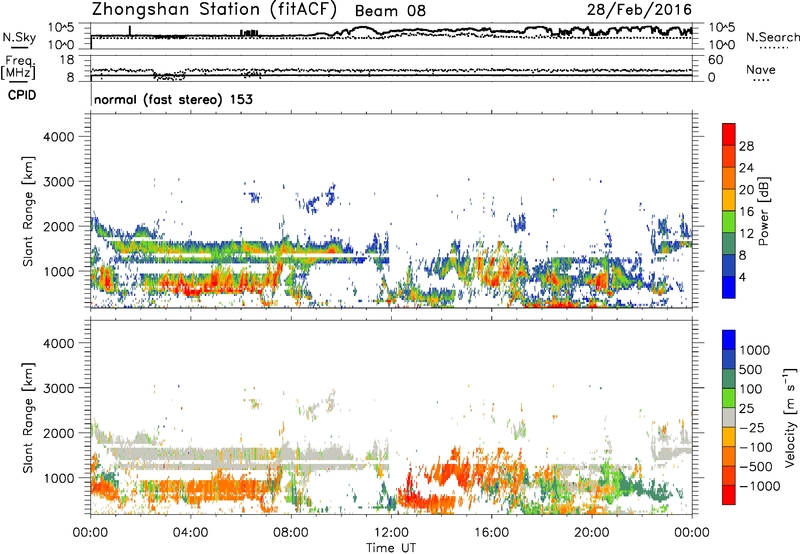Click the date '28/Feb/2016'
The width and height of the screenshot is (800, 554).
pos(639,9)
